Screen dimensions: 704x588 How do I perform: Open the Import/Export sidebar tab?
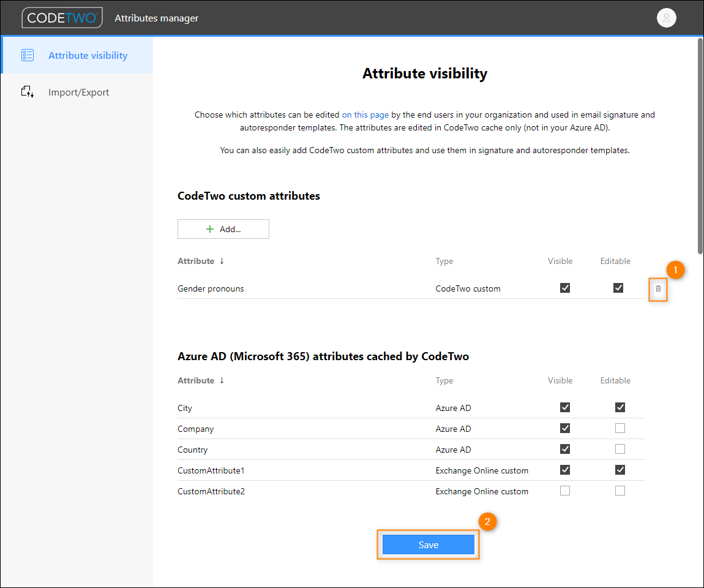77,92
